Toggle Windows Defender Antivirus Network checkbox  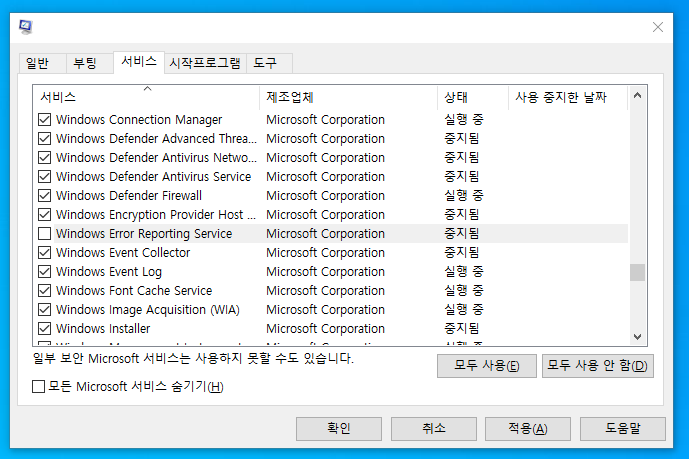[x=44, y=157]
